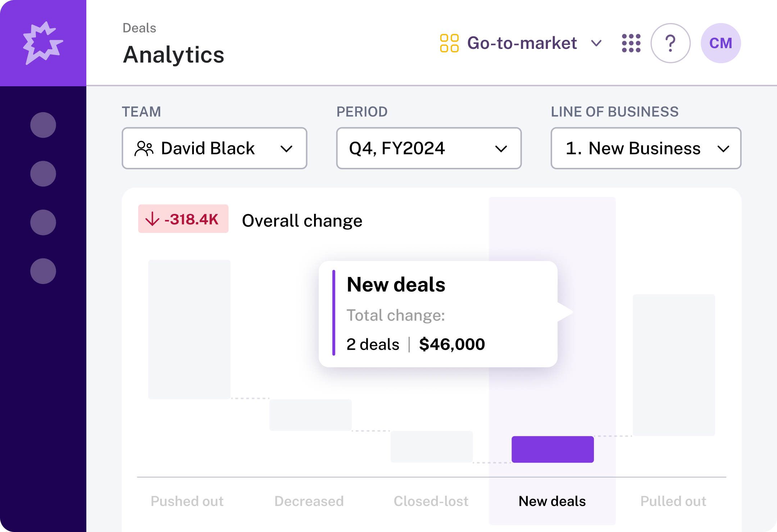Select the purple New deals bar

coord(553,449)
